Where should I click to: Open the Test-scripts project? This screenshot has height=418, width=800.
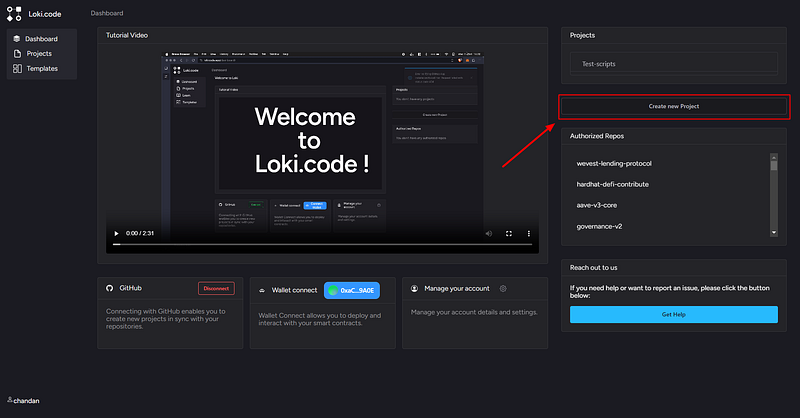pyautogui.click(x=673, y=64)
